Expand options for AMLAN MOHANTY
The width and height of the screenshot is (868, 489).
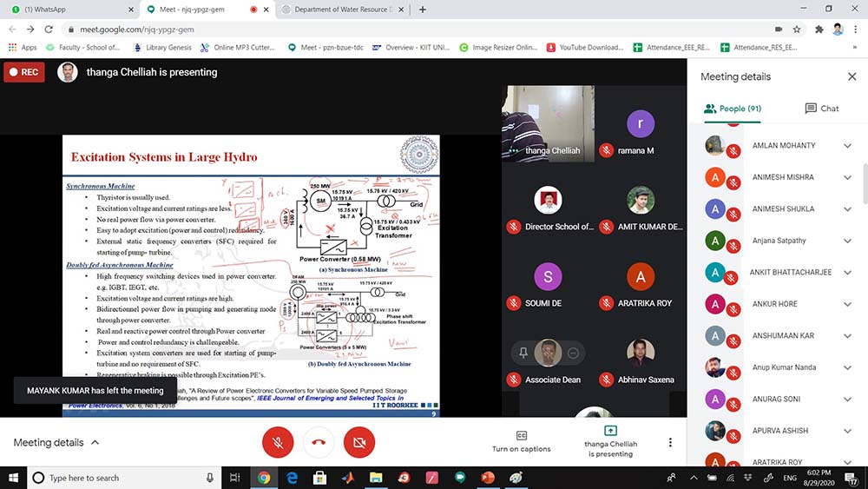click(847, 146)
